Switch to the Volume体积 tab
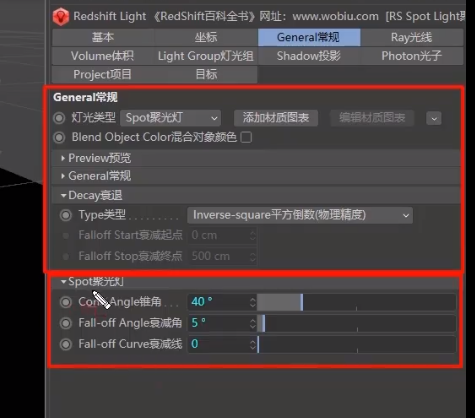This screenshot has height=418, width=475. [103, 56]
